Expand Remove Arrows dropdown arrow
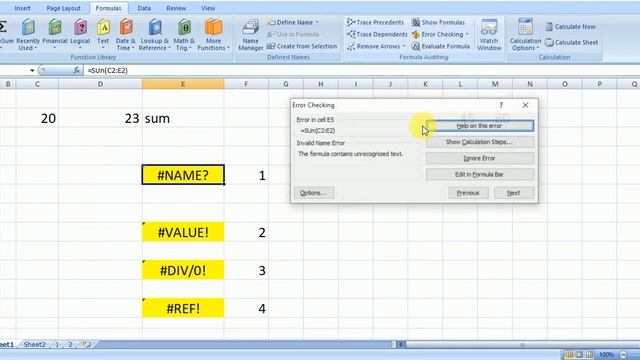 [404, 47]
